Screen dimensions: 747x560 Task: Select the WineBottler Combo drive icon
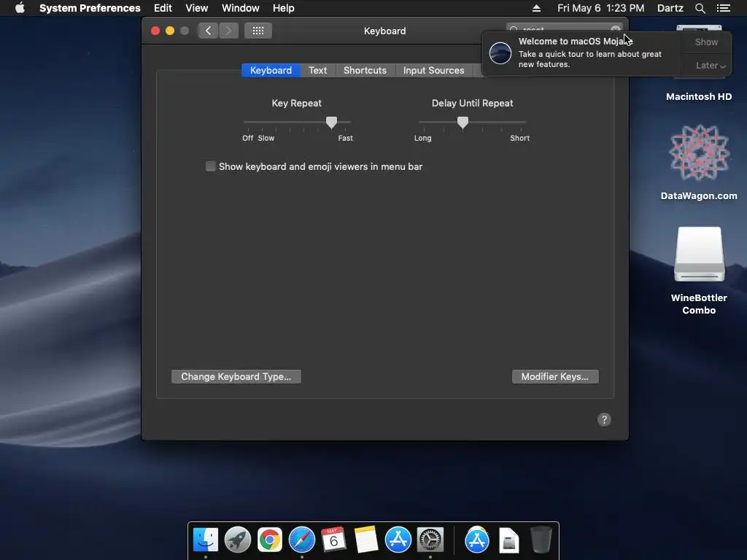pyautogui.click(x=699, y=254)
